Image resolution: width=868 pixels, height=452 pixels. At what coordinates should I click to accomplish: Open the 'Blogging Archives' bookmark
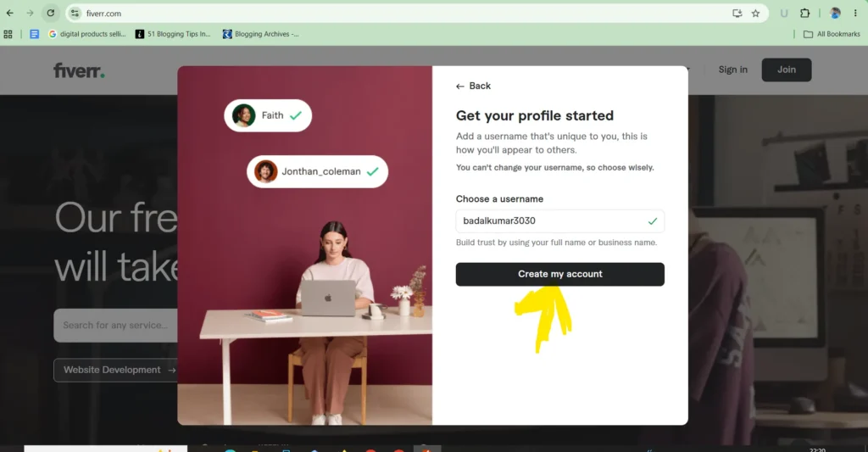(261, 34)
